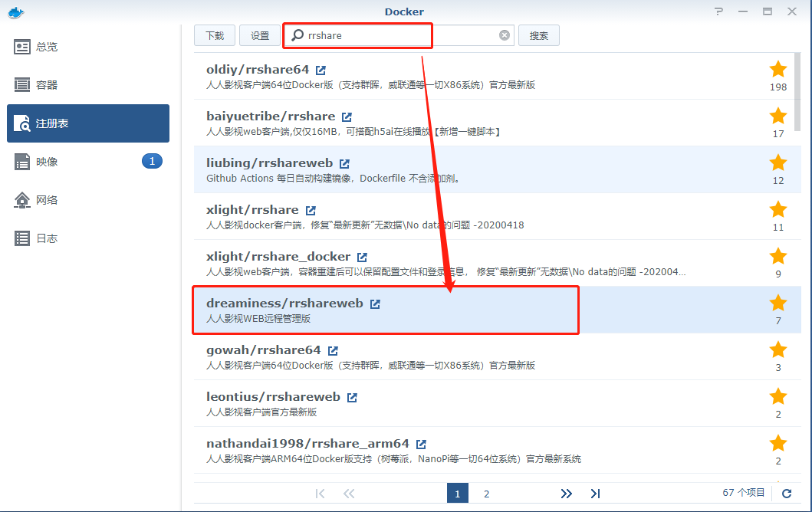Image resolution: width=812 pixels, height=512 pixels.
Task: Click the star icon for nathandai1998/rrshare_arm64
Action: 777,443
